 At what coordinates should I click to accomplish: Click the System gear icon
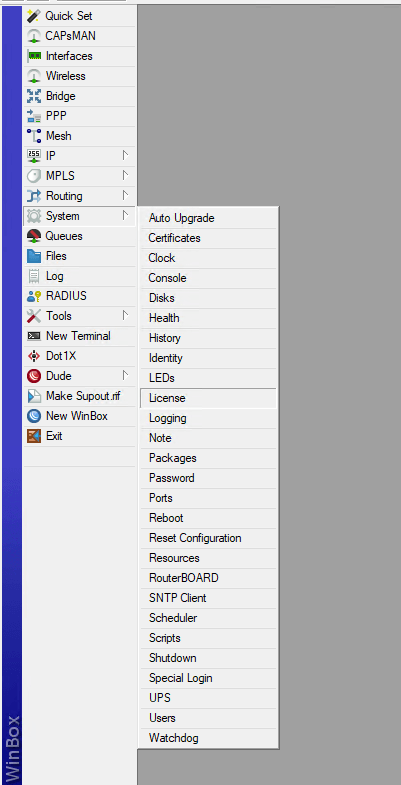34,216
